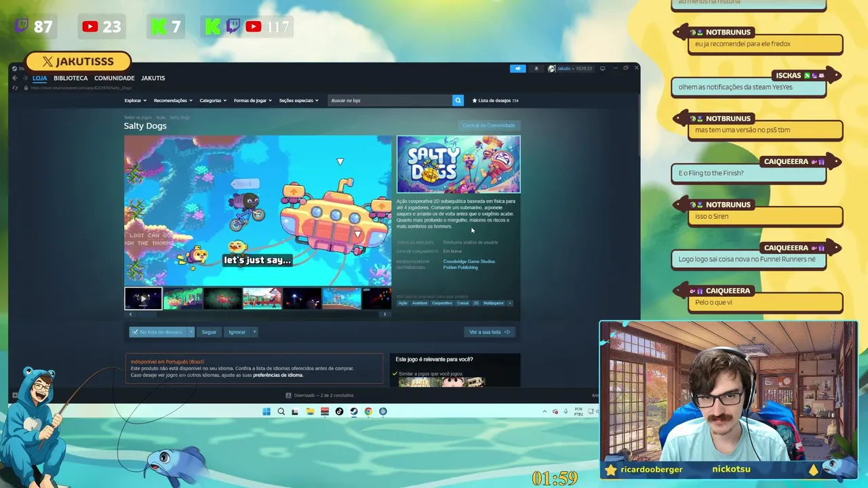The height and width of the screenshot is (488, 868).
Task: Expand the Seções especiais dropdown
Action: 299,100
